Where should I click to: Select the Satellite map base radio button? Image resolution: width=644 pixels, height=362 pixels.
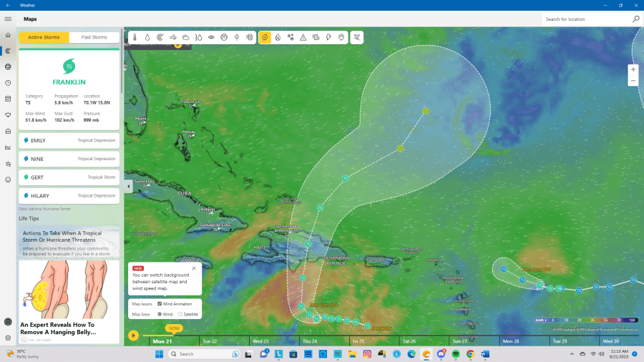[x=180, y=314]
